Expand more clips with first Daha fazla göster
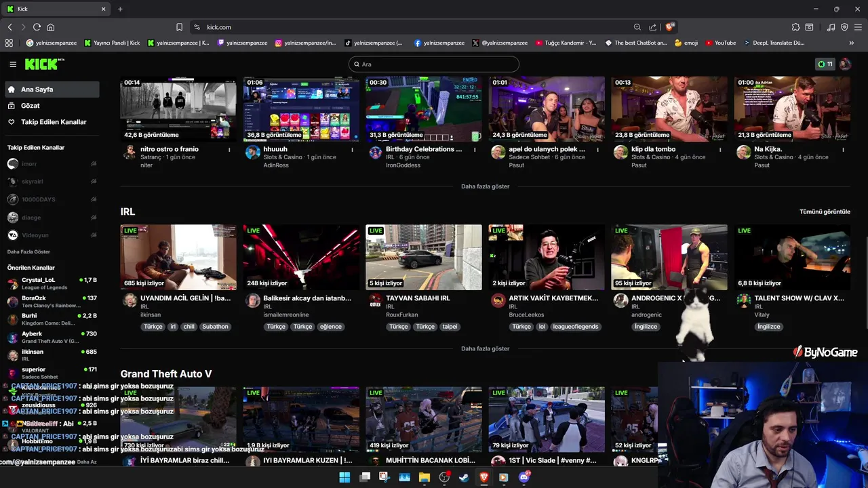Image resolution: width=868 pixels, height=488 pixels. 485,186
